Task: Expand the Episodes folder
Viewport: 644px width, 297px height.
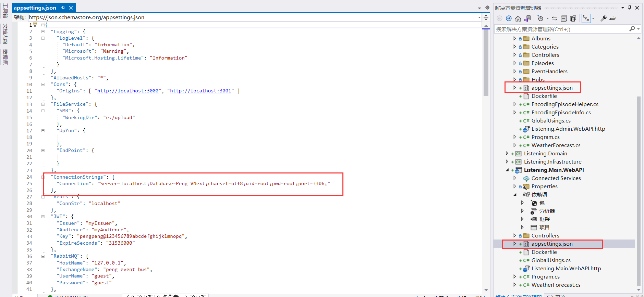Action: pos(514,63)
